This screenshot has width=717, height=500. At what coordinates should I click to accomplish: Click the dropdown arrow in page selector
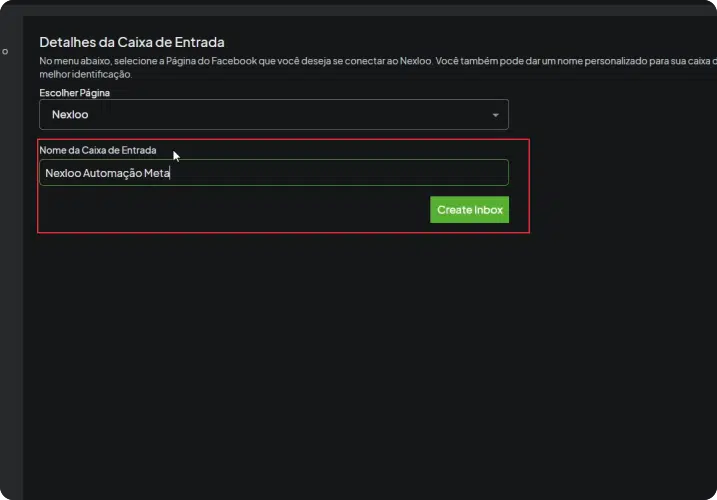(x=495, y=115)
